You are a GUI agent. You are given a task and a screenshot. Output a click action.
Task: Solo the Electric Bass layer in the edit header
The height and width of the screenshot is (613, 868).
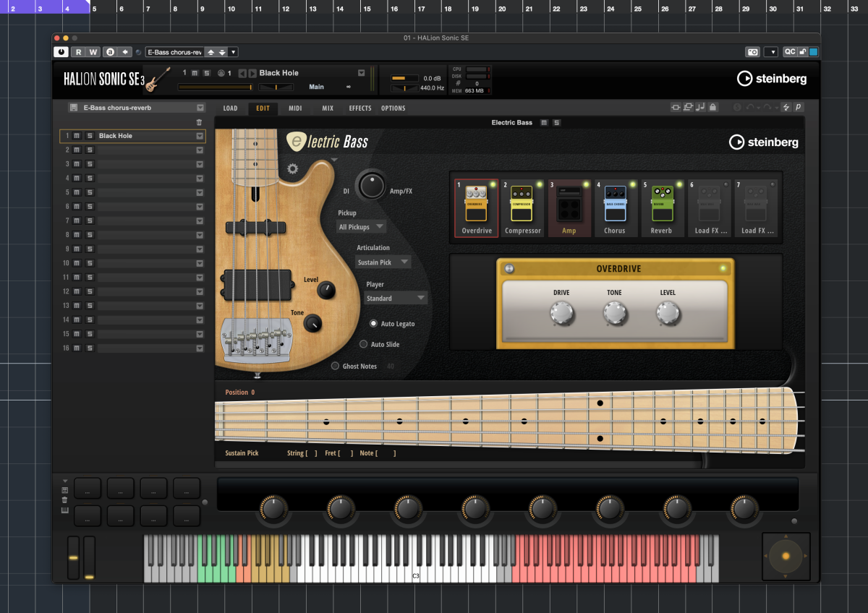pos(556,123)
